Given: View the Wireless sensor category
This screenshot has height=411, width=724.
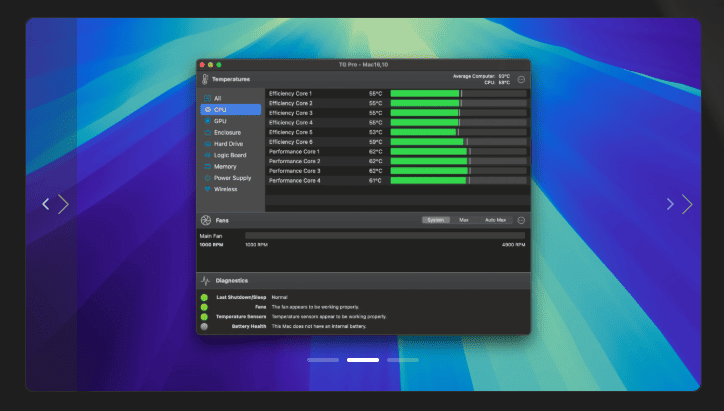Looking at the screenshot, I should point(230,189).
